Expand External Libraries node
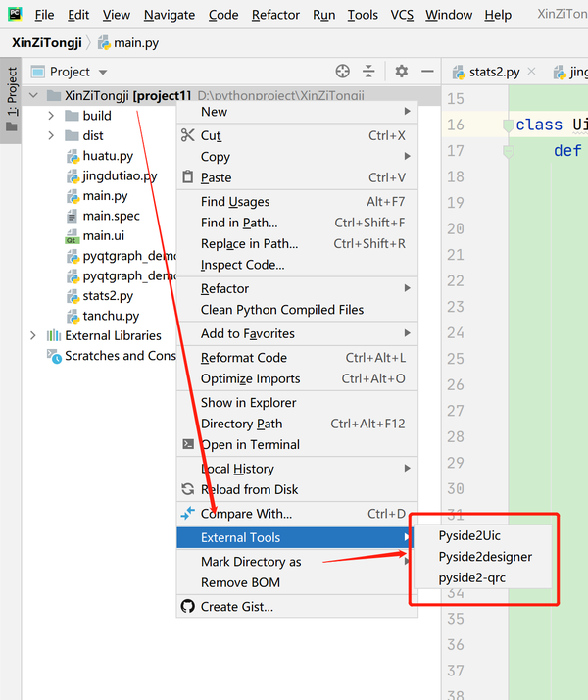 tap(33, 335)
